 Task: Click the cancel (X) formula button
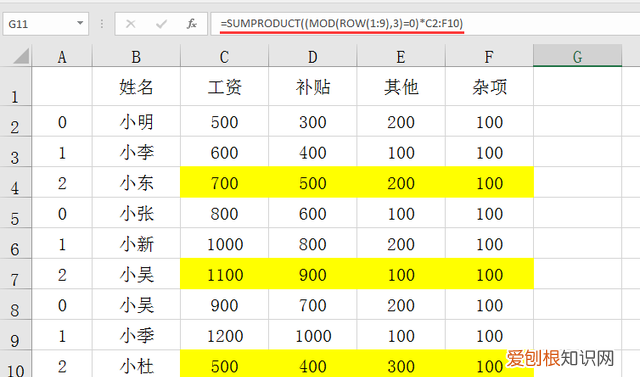click(131, 24)
